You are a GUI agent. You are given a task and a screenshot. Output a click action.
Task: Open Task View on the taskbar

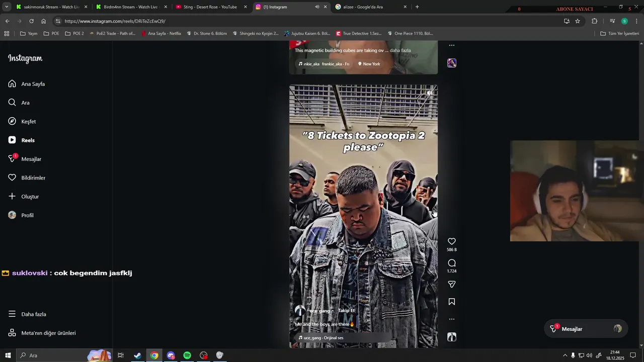click(x=121, y=355)
